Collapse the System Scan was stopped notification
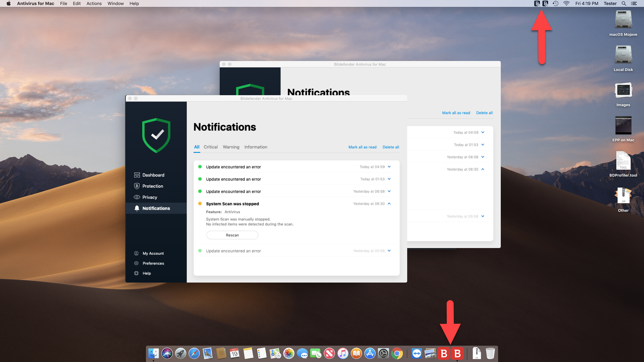This screenshot has height=362, width=644. click(x=389, y=203)
